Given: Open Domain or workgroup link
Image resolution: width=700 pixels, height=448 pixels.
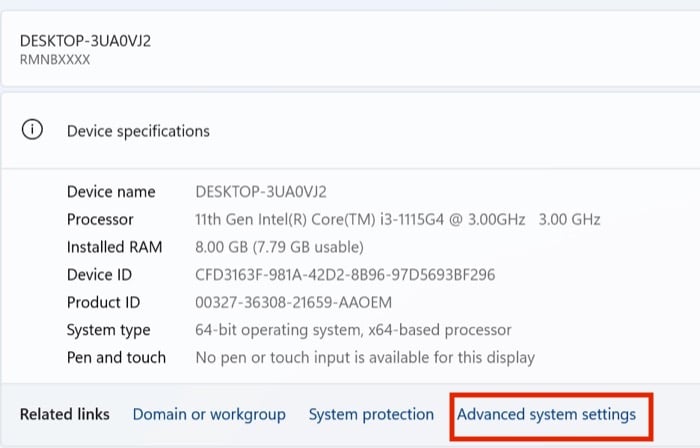Looking at the screenshot, I should 209,415.
